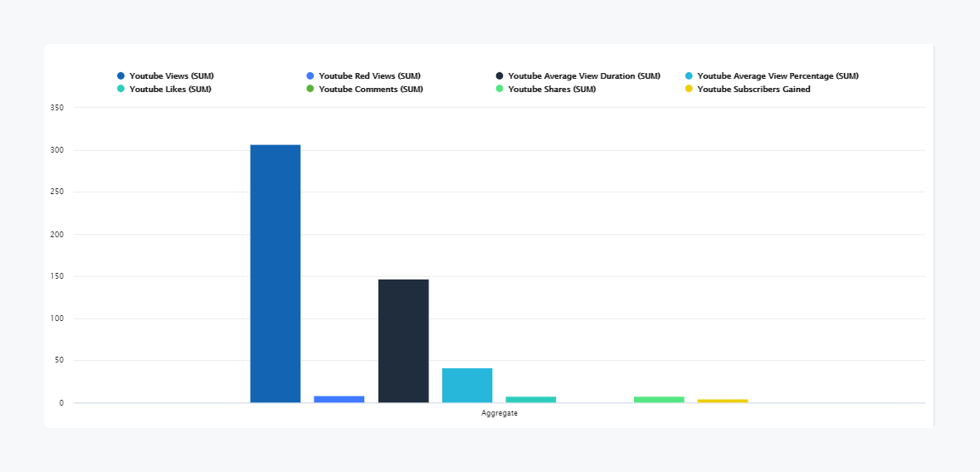Click the Youtube Comments (SUM) legend label
Screen dimensions: 980x472
(370, 90)
